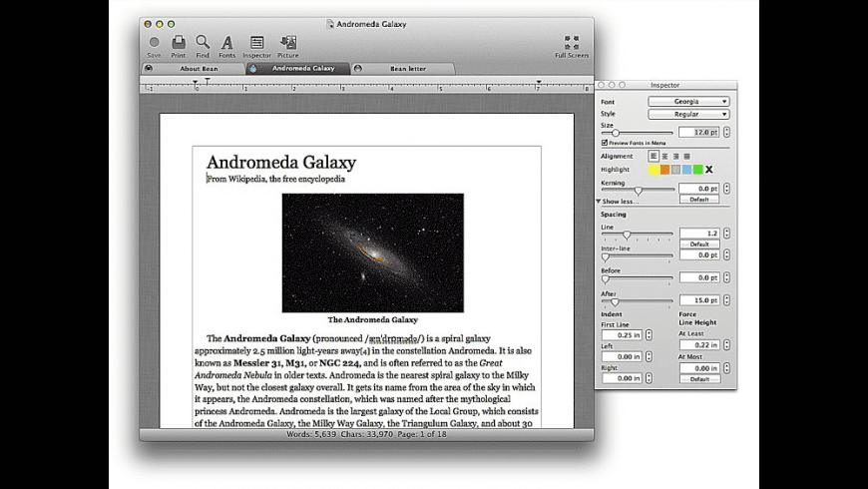Viewport: 868px width, 489px height.
Task: Click the Default button under Kerning
Action: pos(698,200)
